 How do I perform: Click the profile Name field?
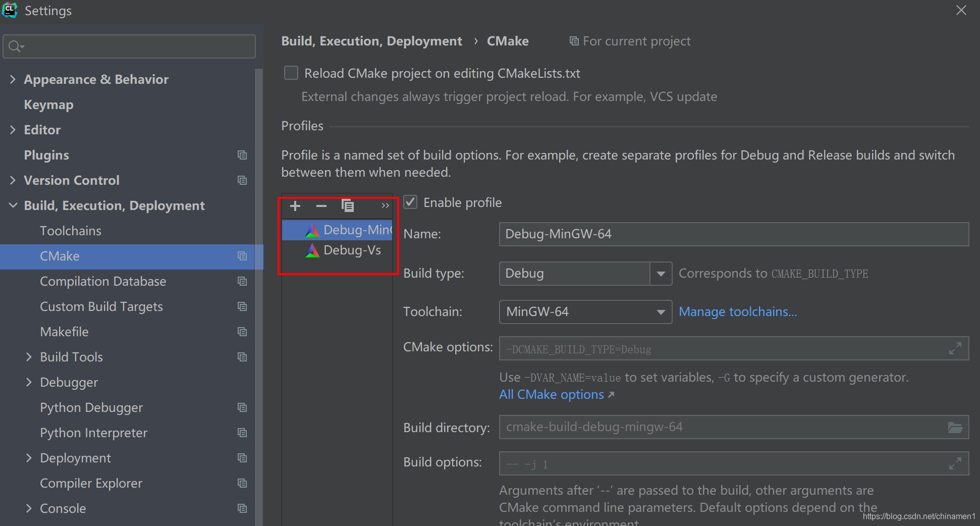pos(734,234)
